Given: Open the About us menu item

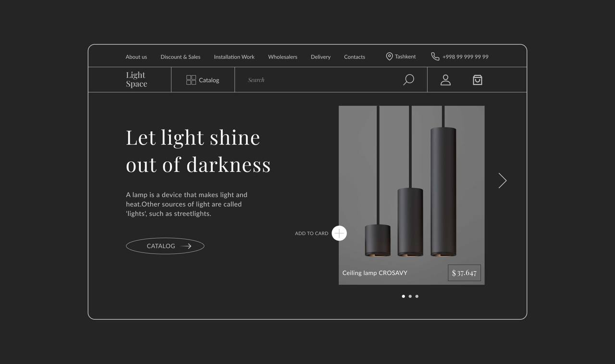Looking at the screenshot, I should 136,57.
